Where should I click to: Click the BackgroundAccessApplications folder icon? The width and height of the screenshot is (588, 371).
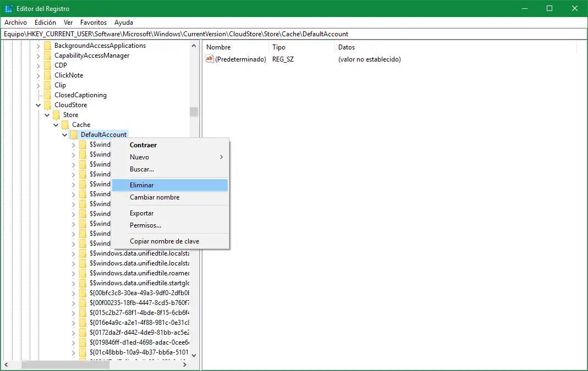pos(47,46)
